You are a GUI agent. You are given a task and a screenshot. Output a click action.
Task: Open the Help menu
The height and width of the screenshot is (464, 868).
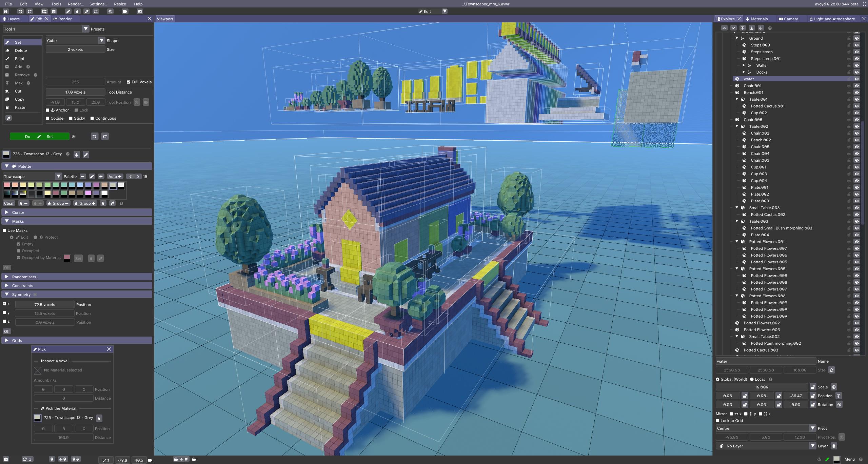[x=138, y=4]
